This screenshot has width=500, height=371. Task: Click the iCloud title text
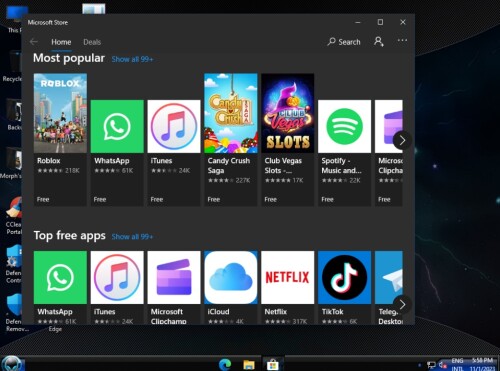218,312
